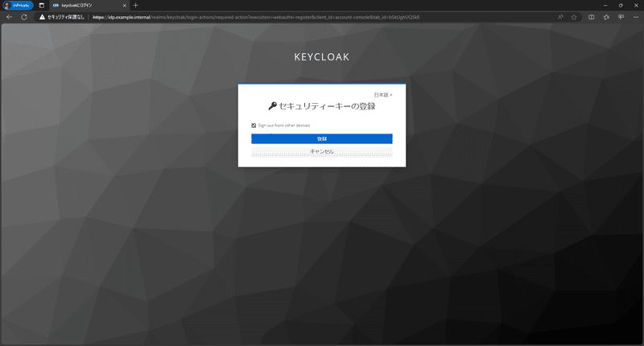The width and height of the screenshot is (644, 346).
Task: Open browser essentials heart icon
Action: pyautogui.click(x=621, y=17)
